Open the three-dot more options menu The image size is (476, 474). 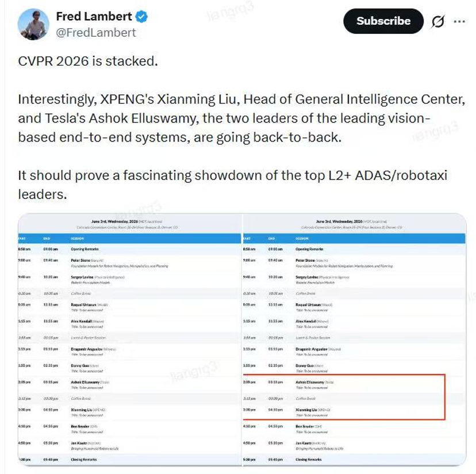[459, 21]
